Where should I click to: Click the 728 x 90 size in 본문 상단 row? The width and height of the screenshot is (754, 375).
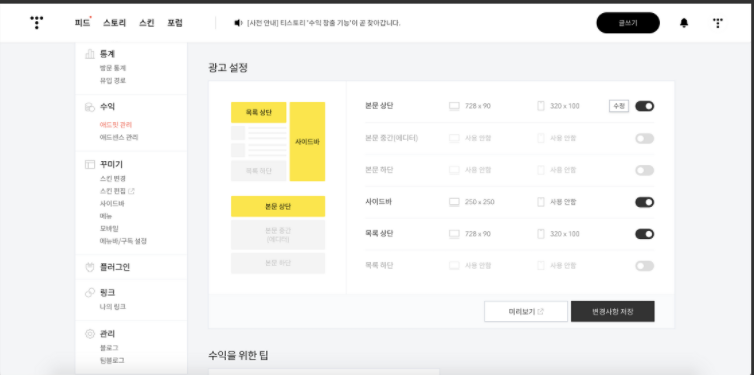pos(478,106)
